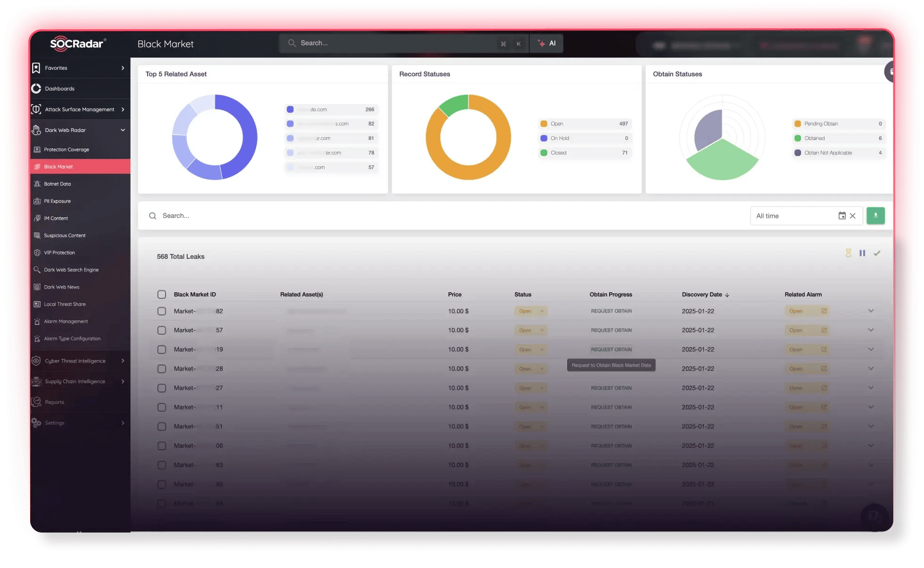The height and width of the screenshot is (568, 924).
Task: Check the row ending in 19
Action: coord(162,350)
